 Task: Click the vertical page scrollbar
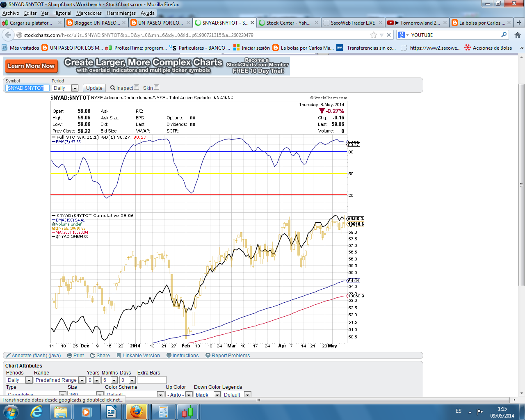[x=522, y=185]
